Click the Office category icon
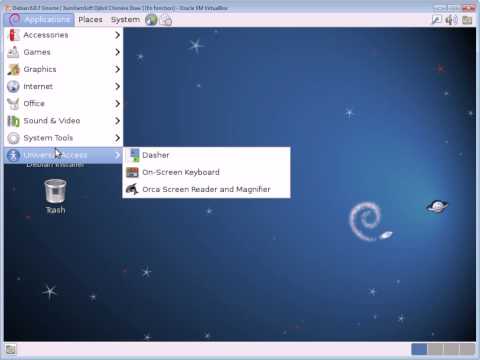 pyautogui.click(x=13, y=104)
